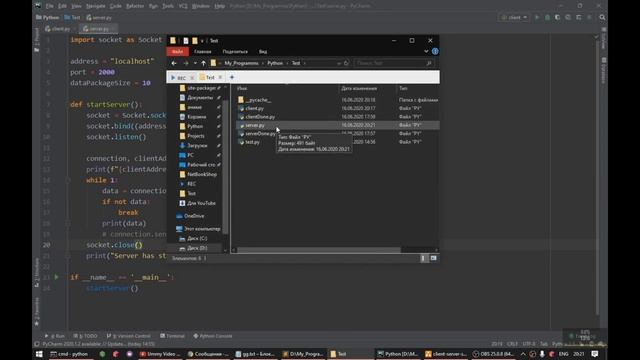Screen dimensions: 640x360
Task: Select OneDrive in the navigation pane
Action: 194,216
